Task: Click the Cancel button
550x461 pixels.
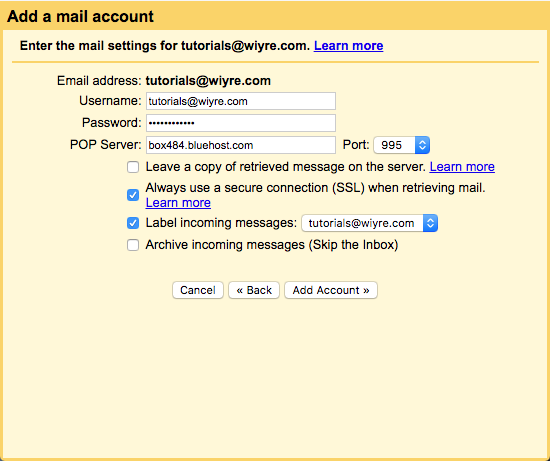Action: pyautogui.click(x=198, y=290)
